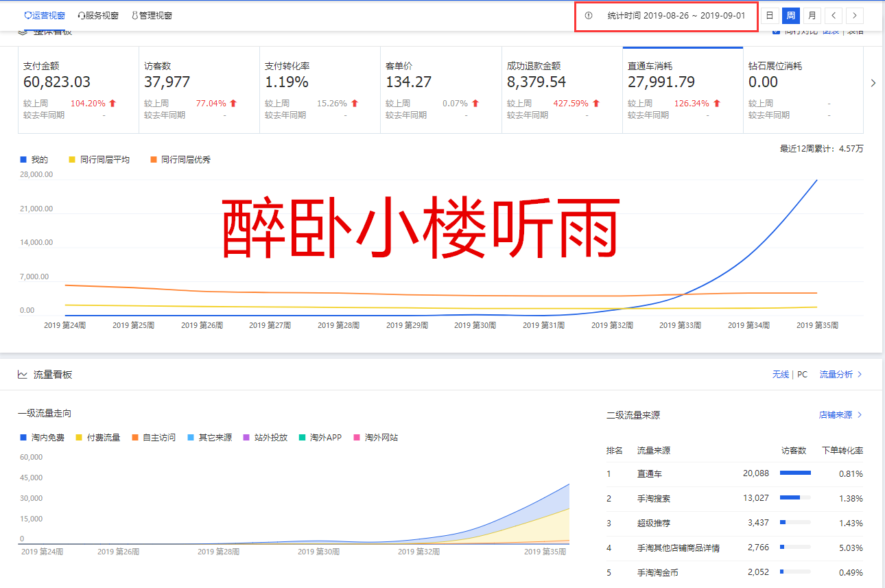The image size is (885, 588).
Task: Click the 27,991.79 直通车消耗 value
Action: click(x=661, y=82)
